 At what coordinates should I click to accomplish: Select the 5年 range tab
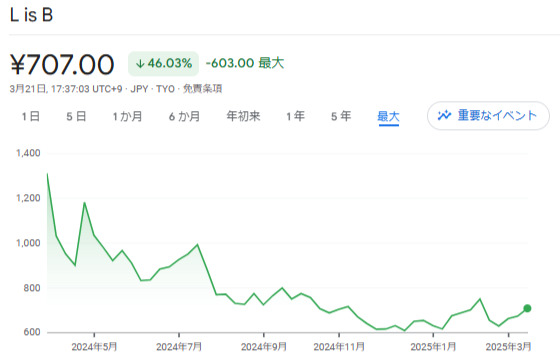pyautogui.click(x=341, y=116)
